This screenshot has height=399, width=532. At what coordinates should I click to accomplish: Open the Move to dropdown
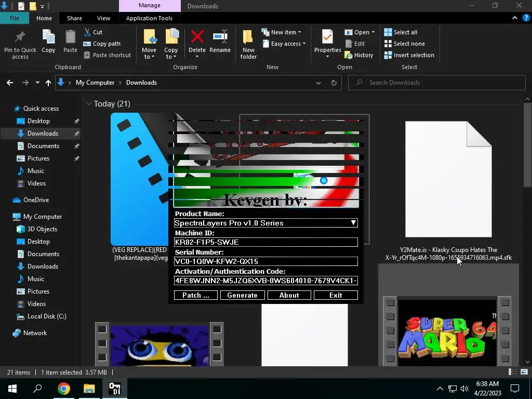click(149, 54)
